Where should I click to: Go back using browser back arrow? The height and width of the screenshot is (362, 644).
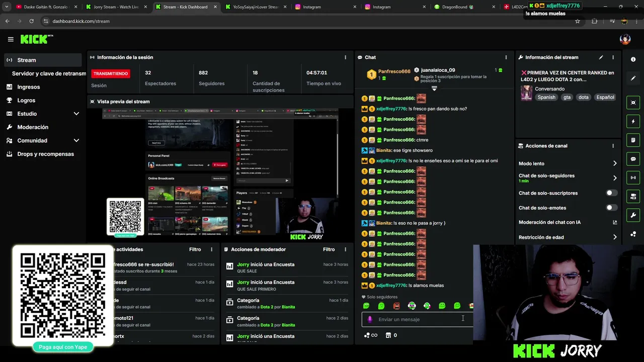[7, 21]
